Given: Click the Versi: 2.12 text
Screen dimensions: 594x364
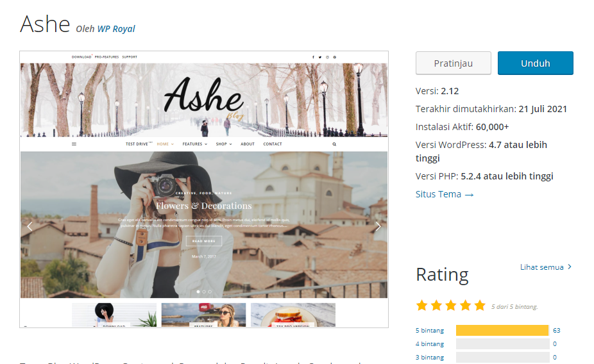Looking at the screenshot, I should pos(437,91).
